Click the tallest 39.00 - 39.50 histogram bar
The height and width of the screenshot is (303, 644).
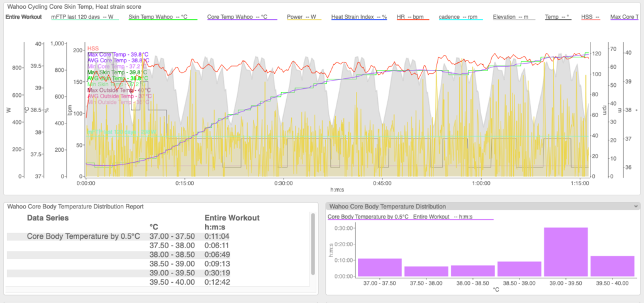click(x=565, y=251)
